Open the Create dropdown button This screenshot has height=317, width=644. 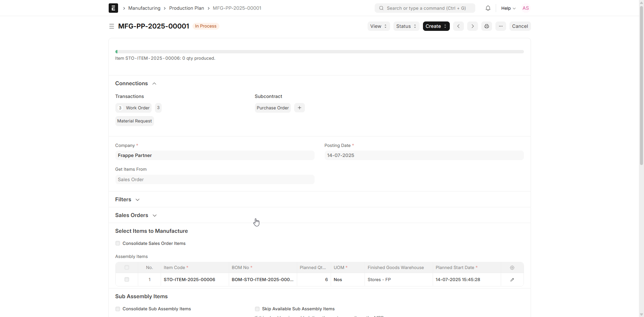436,26
